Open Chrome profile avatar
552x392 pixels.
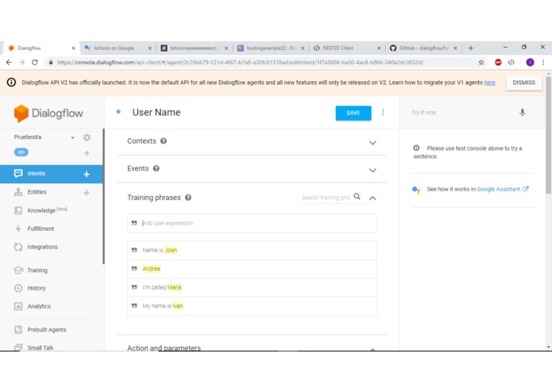(x=530, y=62)
